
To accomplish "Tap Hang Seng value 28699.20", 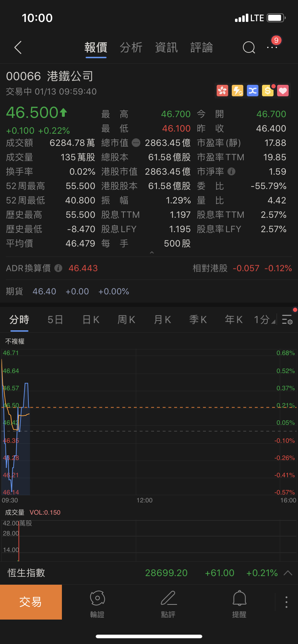I will click(166, 573).
